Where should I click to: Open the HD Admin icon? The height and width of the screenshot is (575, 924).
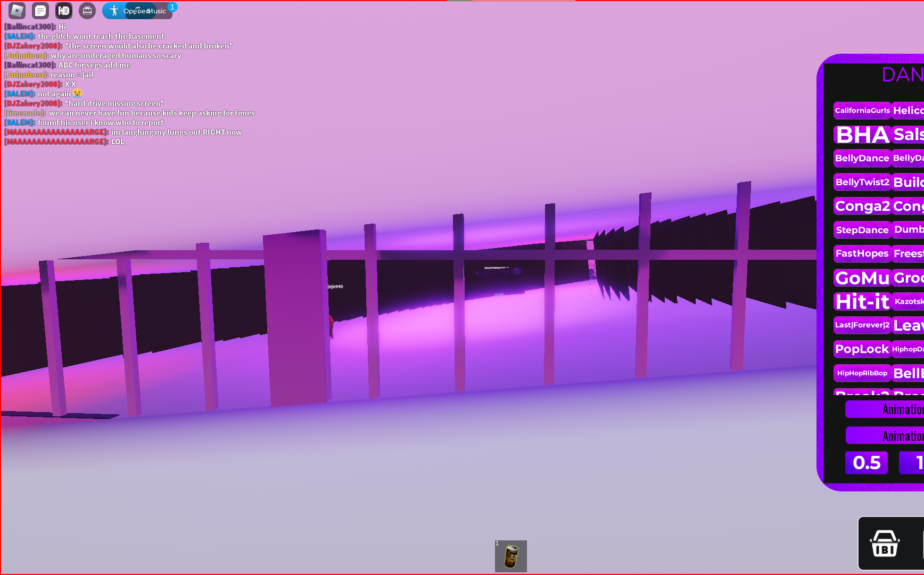tap(64, 10)
